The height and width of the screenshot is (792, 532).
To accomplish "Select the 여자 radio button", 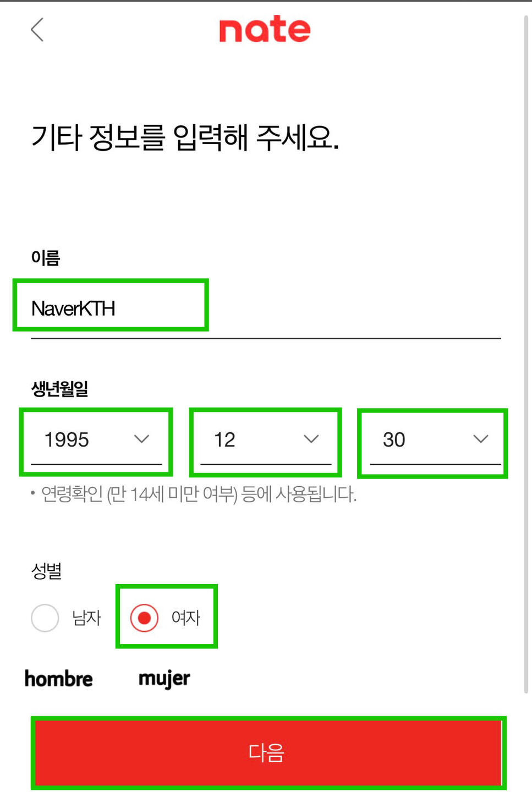I will (144, 618).
